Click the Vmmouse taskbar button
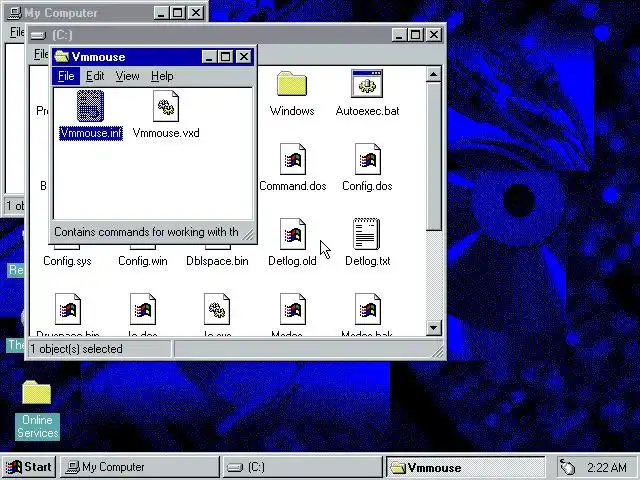This screenshot has height=480, width=640. coord(466,467)
